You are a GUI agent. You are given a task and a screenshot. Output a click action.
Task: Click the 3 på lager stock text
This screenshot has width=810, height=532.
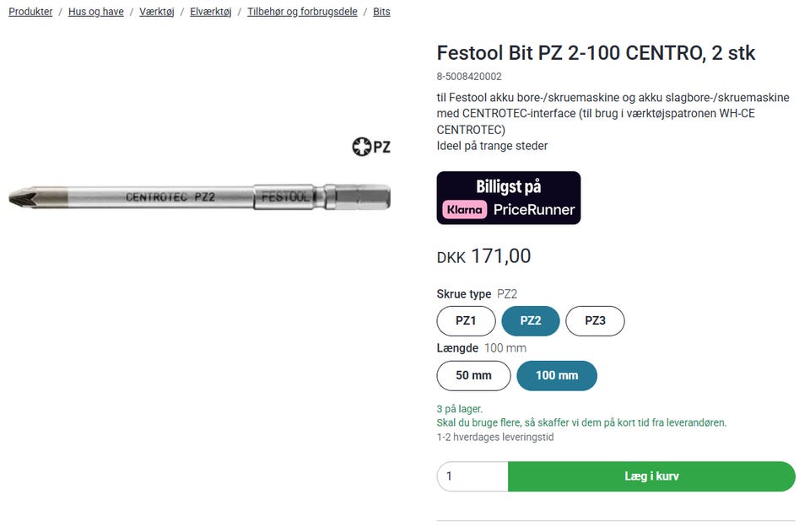coord(460,409)
